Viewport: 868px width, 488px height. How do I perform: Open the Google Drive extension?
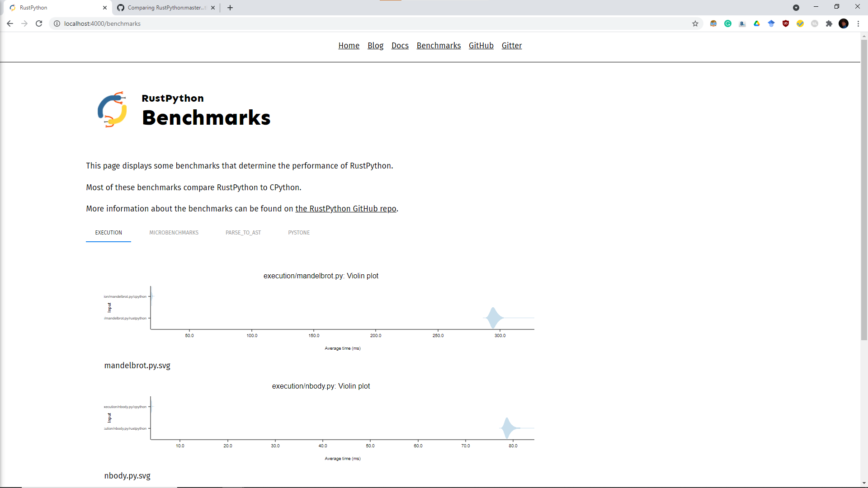(757, 23)
